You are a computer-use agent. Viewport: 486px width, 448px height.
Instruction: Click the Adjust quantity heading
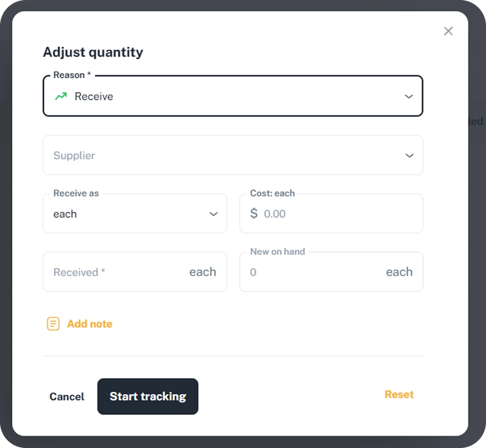point(93,52)
